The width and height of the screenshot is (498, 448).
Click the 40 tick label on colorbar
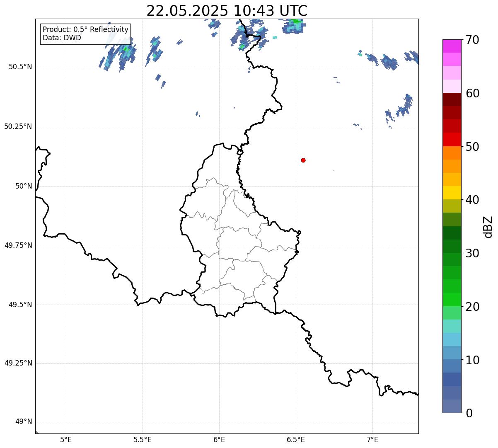(472, 200)
